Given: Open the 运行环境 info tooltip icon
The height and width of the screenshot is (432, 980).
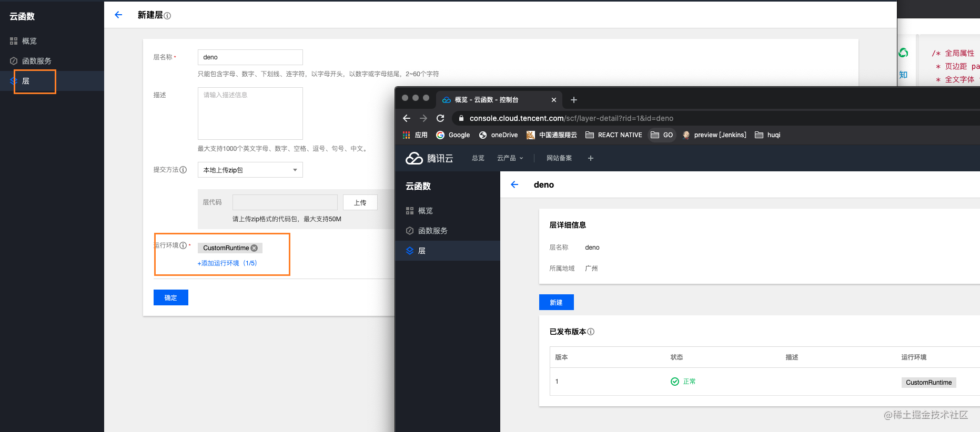Looking at the screenshot, I should (x=183, y=245).
